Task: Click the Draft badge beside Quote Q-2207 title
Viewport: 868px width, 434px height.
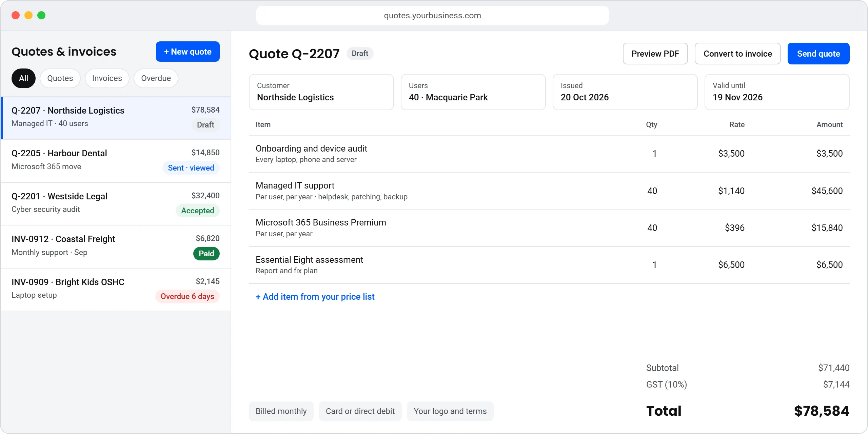Action: pos(360,54)
